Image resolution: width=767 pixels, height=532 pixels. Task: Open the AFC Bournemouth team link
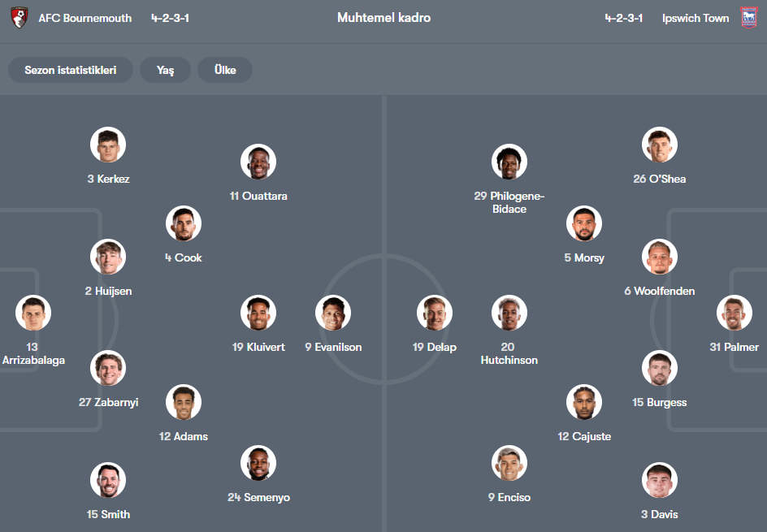[85, 18]
